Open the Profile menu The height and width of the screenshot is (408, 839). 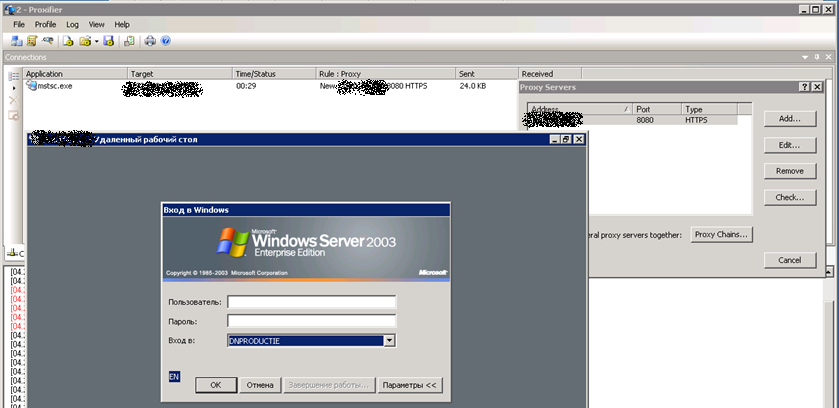pyautogui.click(x=45, y=25)
